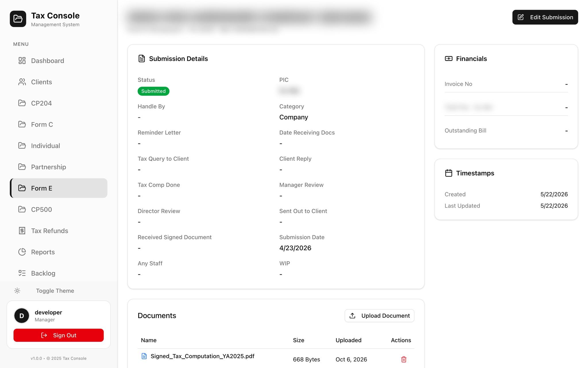Navigate to the Tax Refunds menu item

[x=59, y=231]
